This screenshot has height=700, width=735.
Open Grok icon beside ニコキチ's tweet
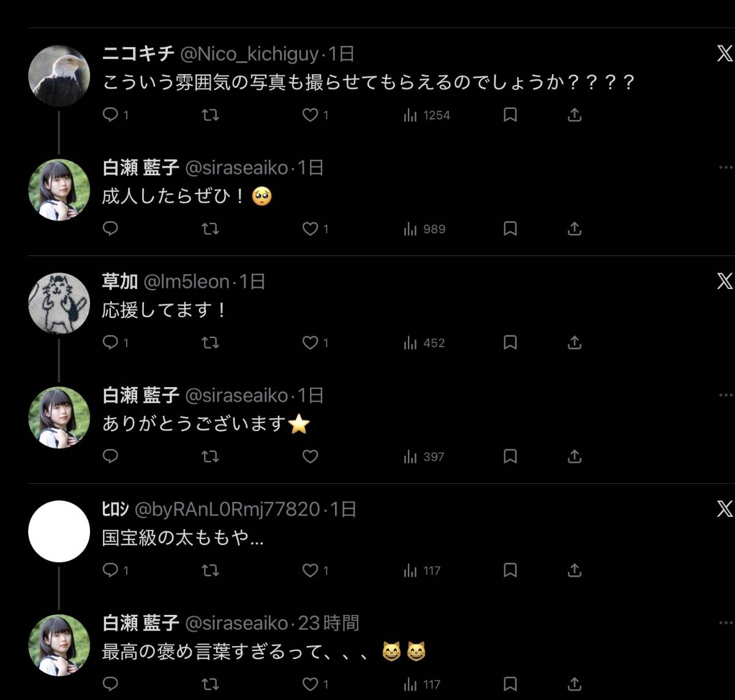pos(725,54)
